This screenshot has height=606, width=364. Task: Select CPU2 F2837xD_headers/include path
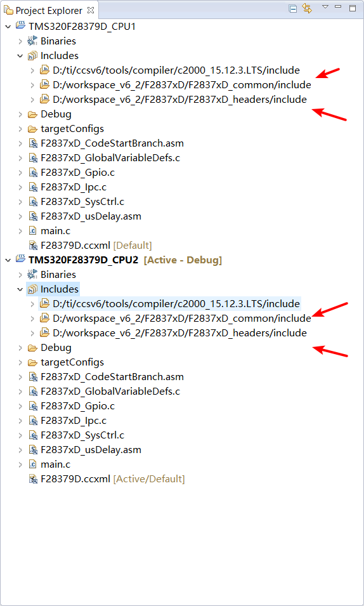179,333
